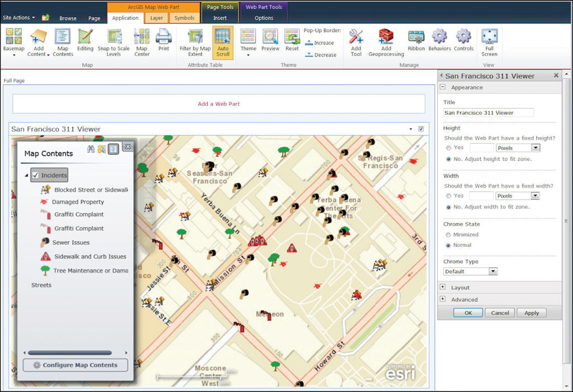Click the Add Content icon

(x=39, y=41)
